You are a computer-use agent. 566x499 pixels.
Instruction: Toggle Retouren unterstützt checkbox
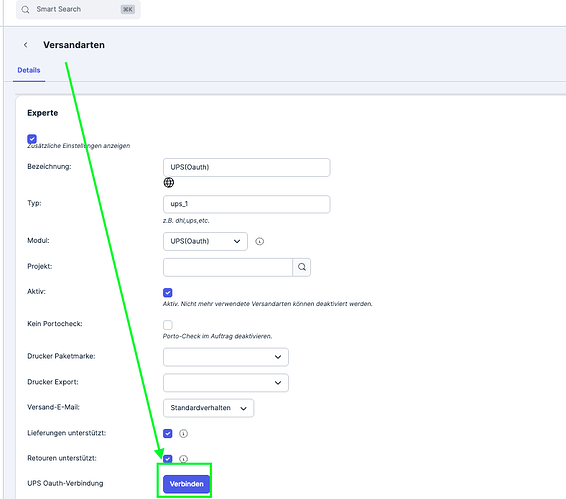(167, 459)
